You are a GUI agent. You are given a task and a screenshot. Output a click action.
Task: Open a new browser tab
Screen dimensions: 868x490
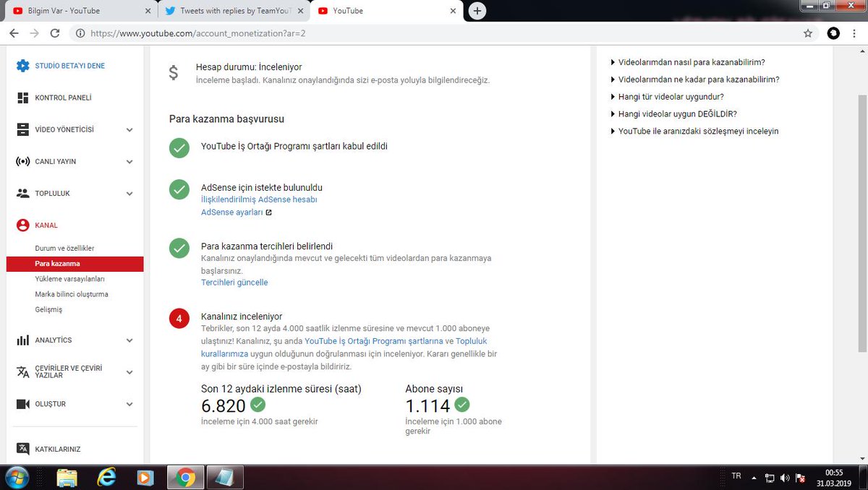[x=477, y=11]
